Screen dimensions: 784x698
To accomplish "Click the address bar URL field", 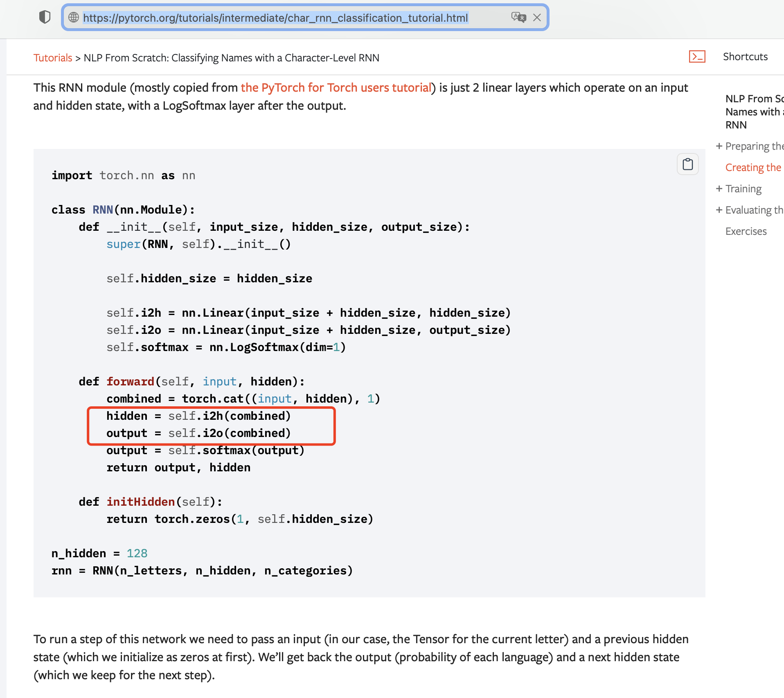I will point(274,18).
